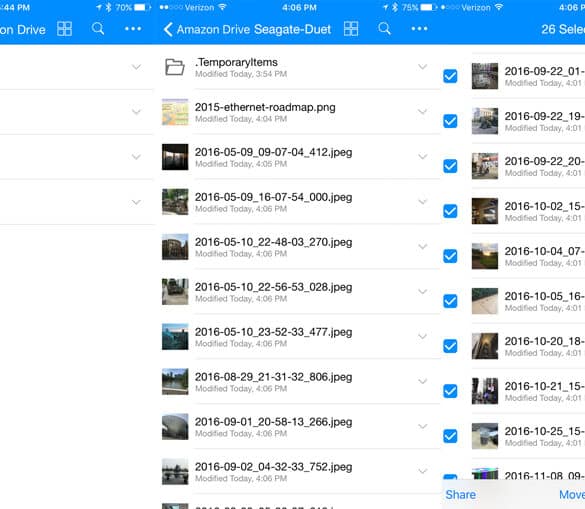Open more options in left Drive screen
The width and height of the screenshot is (585, 509).
tap(133, 29)
